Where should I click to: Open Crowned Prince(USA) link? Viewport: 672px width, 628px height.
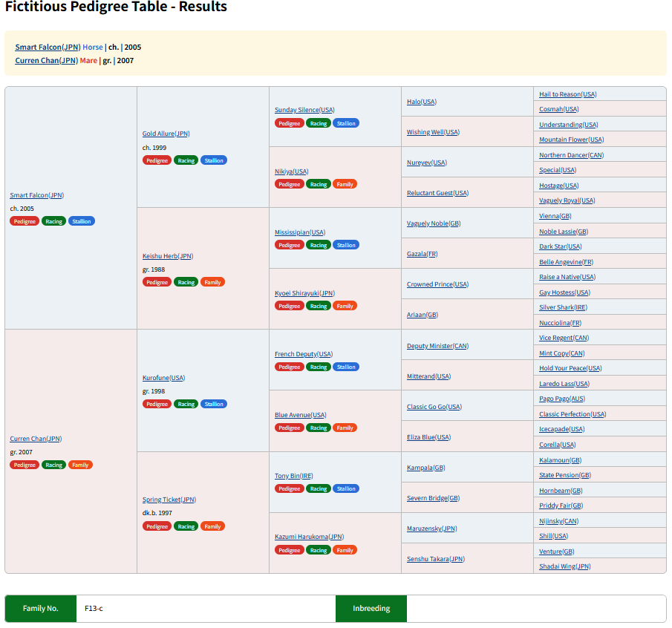[x=437, y=284]
